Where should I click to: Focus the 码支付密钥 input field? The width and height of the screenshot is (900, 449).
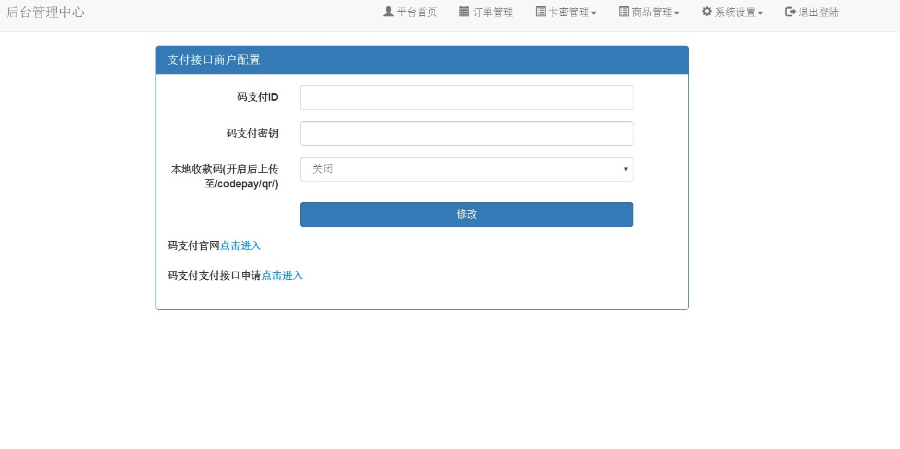466,133
